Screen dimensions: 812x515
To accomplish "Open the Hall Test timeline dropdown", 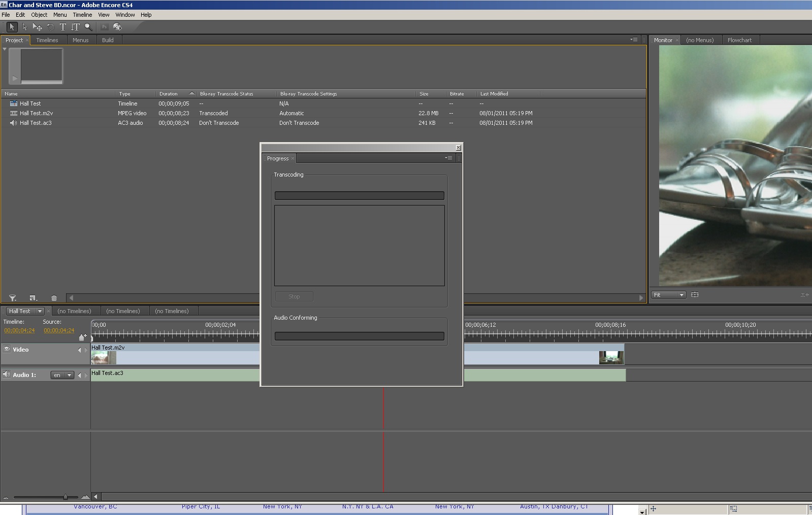I will [40, 311].
